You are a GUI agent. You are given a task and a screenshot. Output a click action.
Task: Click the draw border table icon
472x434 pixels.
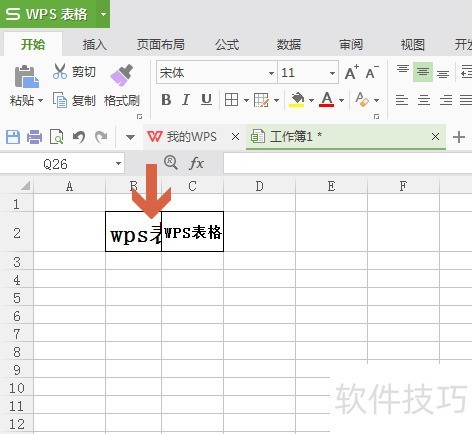point(261,100)
